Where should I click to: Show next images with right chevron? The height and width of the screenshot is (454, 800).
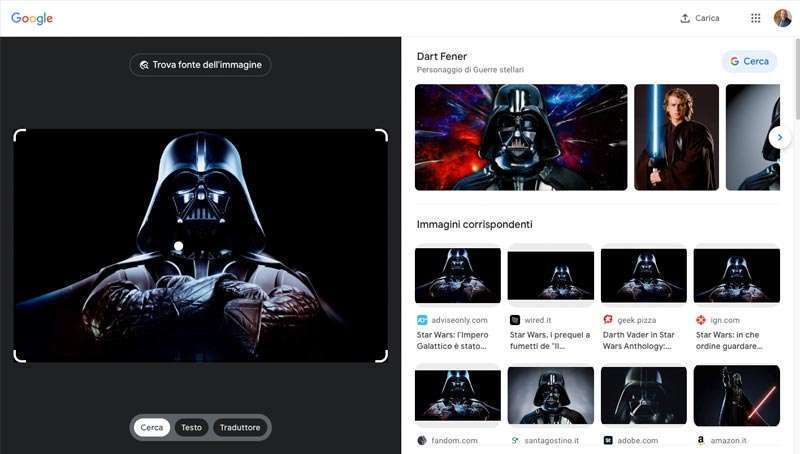click(x=779, y=137)
